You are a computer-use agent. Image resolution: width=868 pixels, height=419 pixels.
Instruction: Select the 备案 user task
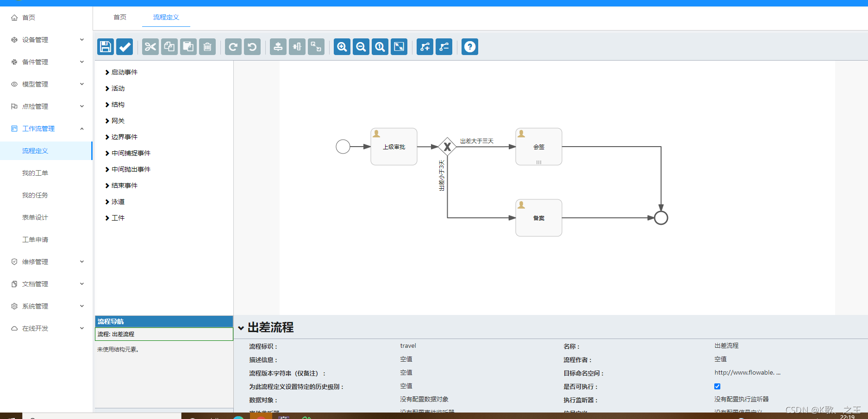[x=539, y=218]
